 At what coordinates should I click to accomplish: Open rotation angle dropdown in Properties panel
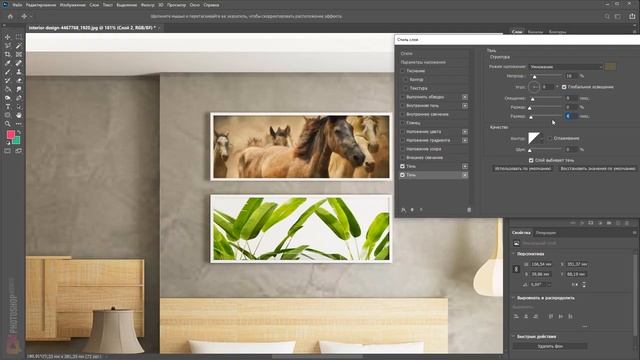(549, 284)
